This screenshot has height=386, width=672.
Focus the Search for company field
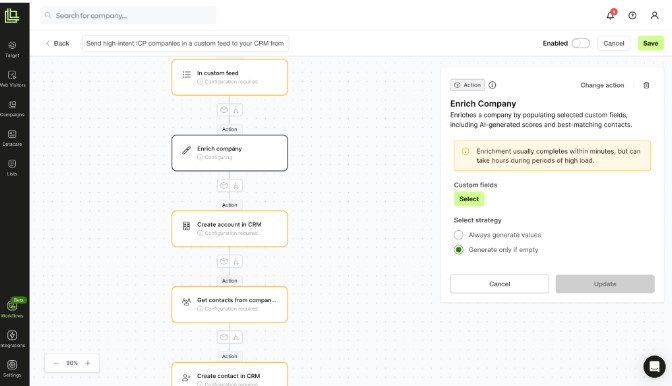pyautogui.click(x=129, y=16)
